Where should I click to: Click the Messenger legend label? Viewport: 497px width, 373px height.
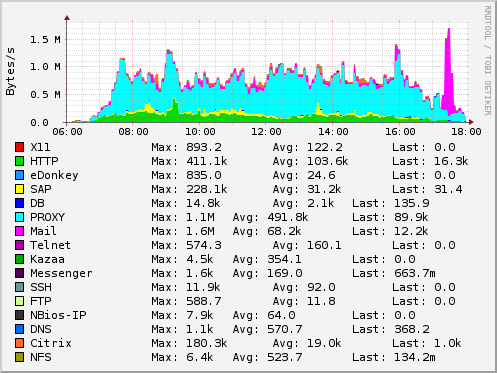(61, 273)
